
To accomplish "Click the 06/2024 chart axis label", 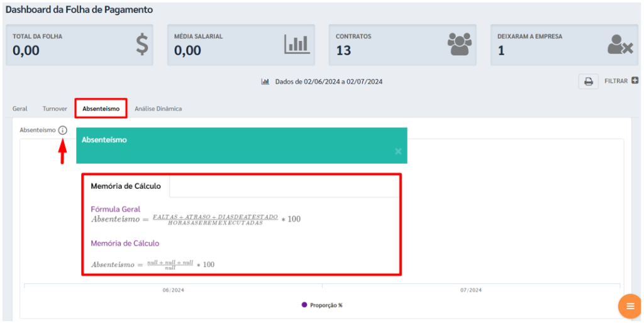I will coord(173,290).
